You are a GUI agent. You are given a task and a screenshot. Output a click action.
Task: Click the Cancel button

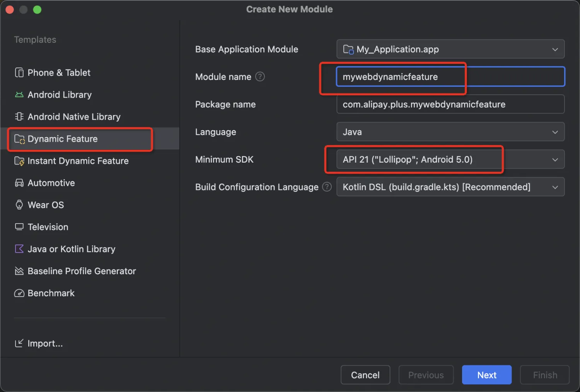point(365,375)
